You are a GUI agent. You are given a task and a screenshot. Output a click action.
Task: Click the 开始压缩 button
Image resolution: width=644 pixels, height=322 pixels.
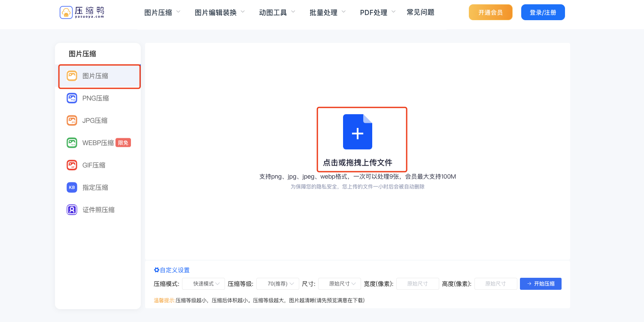pos(541,284)
